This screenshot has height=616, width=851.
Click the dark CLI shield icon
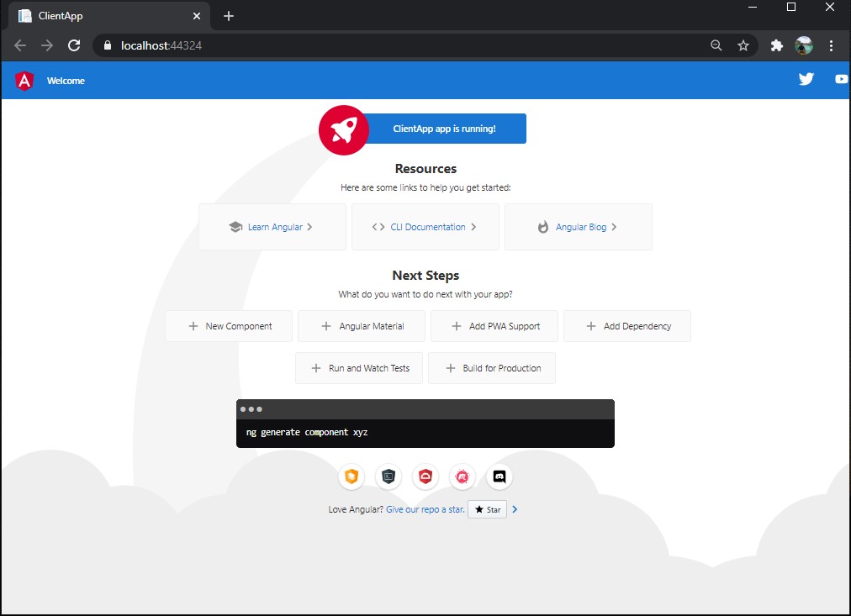pyautogui.click(x=388, y=476)
